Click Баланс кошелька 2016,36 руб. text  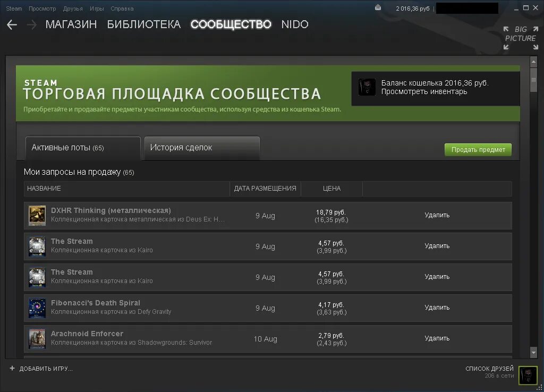pos(435,83)
